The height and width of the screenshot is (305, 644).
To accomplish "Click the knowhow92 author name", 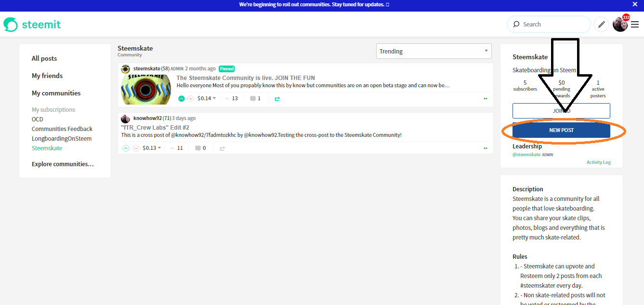I will tap(147, 119).
